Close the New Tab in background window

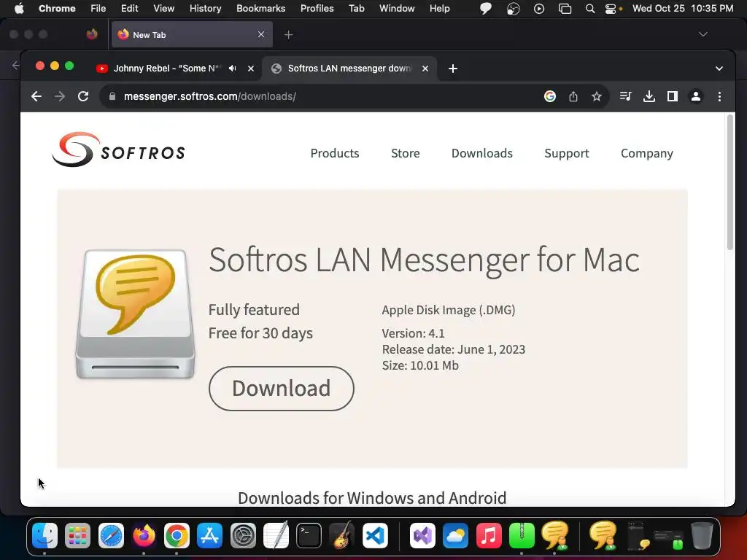[x=260, y=34]
